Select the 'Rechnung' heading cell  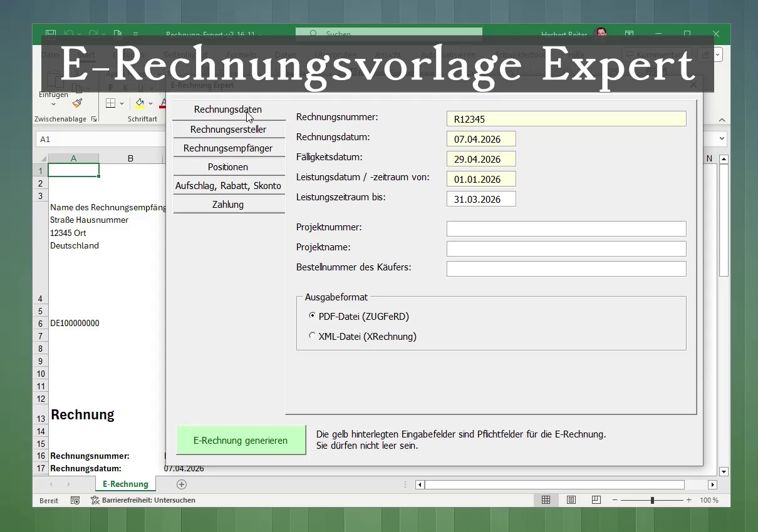pos(83,415)
